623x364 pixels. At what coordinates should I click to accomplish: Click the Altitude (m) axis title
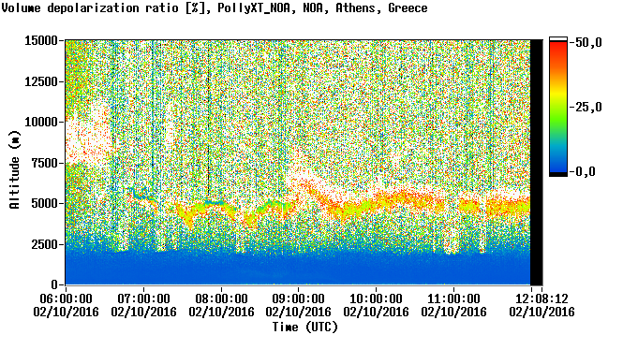tap(15, 170)
